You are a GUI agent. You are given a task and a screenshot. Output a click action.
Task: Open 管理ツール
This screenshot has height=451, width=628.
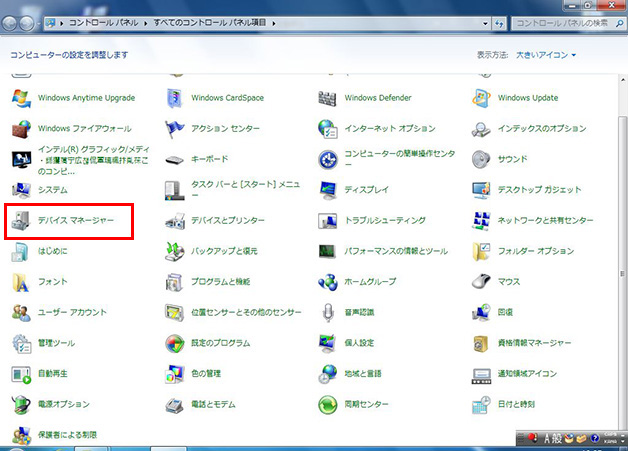point(43,343)
